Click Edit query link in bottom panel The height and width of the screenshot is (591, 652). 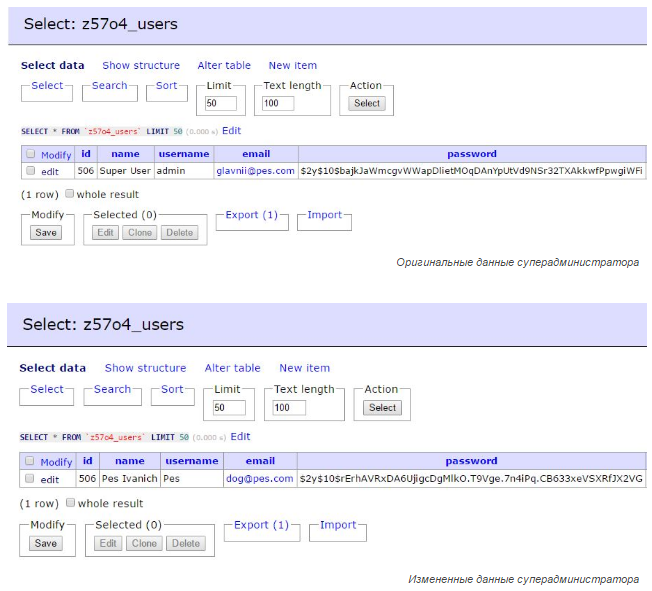coord(240,437)
